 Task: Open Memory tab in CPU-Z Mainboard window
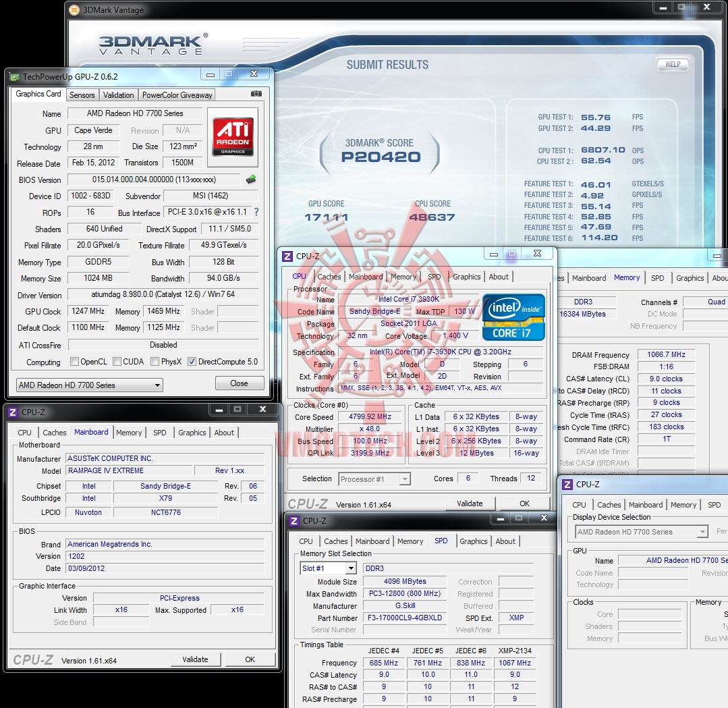[x=129, y=433]
